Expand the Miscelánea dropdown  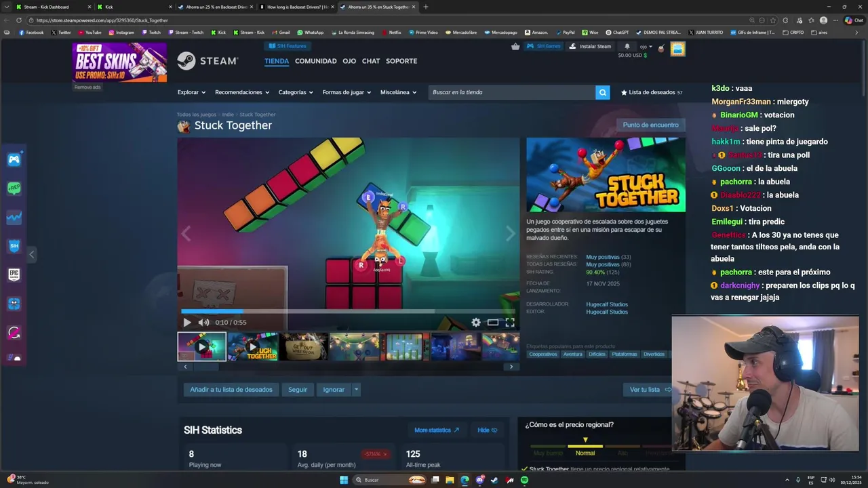pyautogui.click(x=398, y=92)
